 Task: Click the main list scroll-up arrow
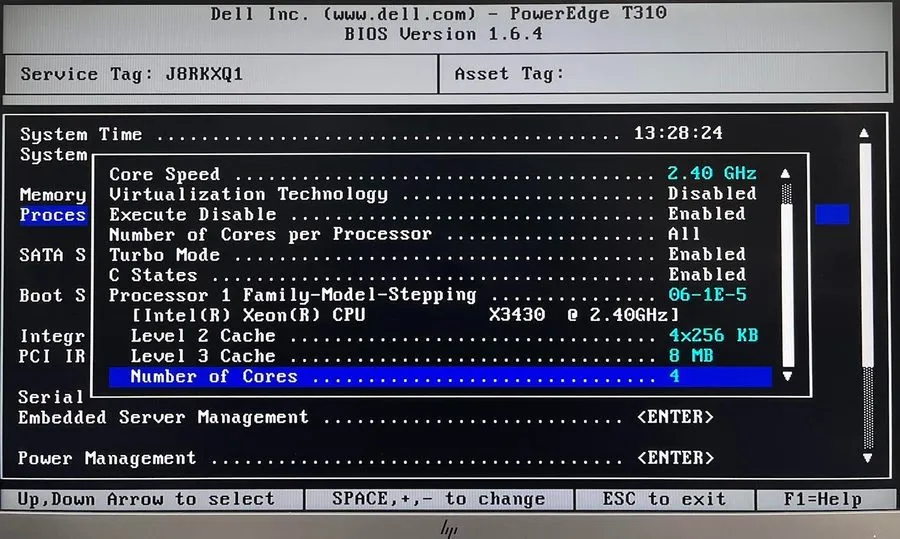(x=864, y=133)
